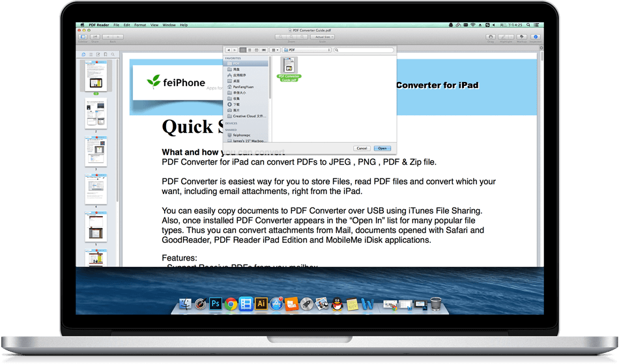Select page 1 thumbnail

tap(96, 76)
